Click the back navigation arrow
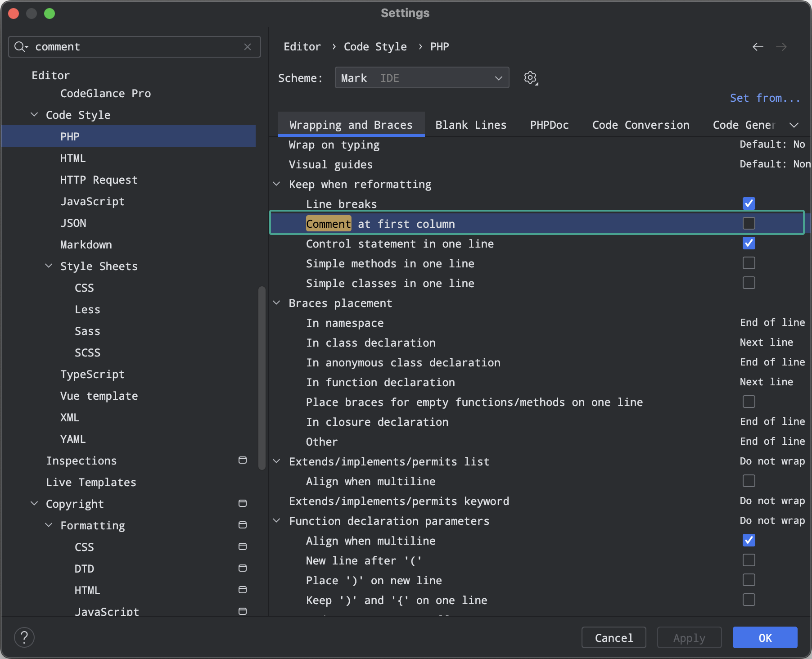The width and height of the screenshot is (812, 659). coord(758,47)
